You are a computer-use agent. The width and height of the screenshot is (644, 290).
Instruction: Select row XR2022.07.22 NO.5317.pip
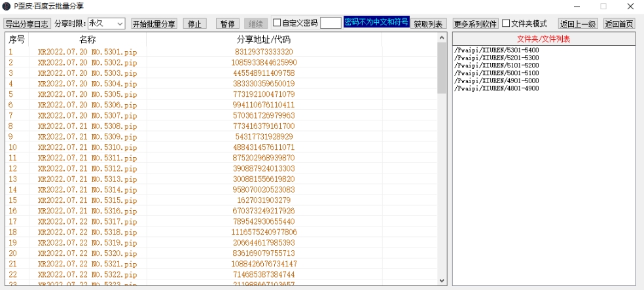[221, 221]
